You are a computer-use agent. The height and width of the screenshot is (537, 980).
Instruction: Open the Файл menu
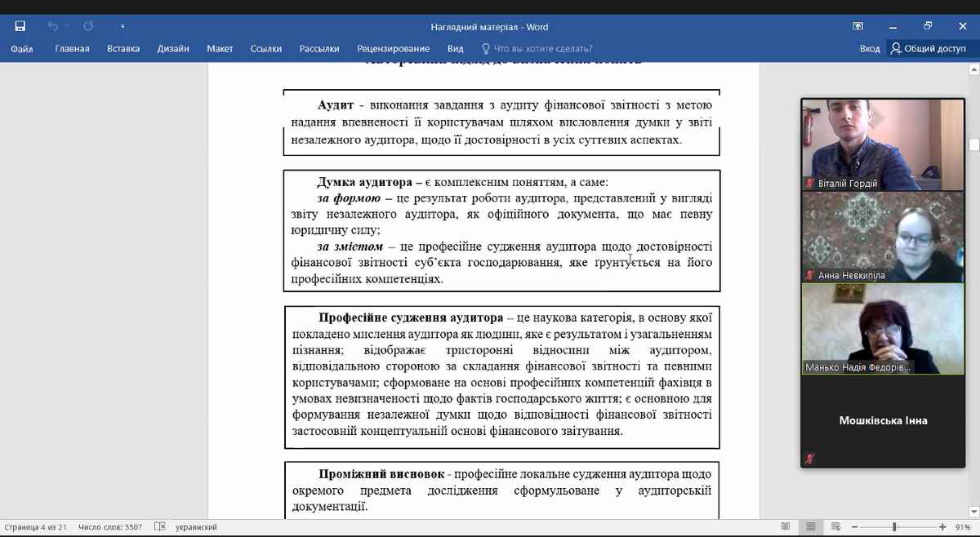click(x=22, y=49)
